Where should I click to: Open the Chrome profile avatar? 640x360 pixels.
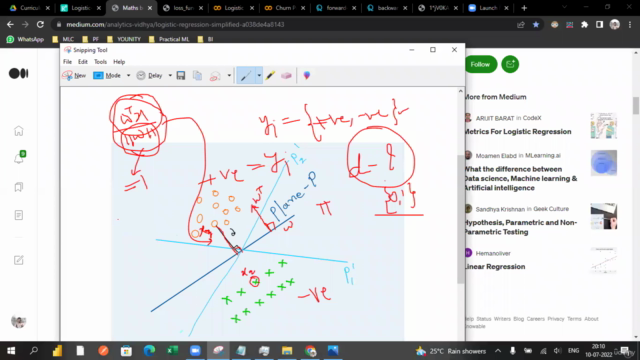point(615,24)
